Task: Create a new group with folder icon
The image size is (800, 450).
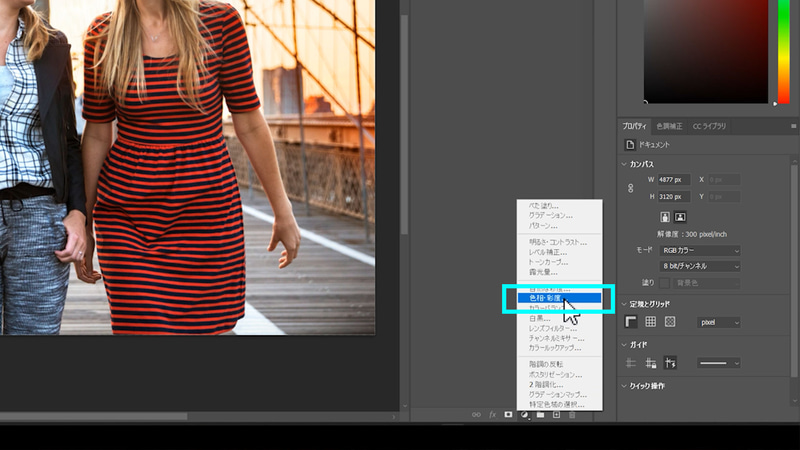Action: point(540,415)
